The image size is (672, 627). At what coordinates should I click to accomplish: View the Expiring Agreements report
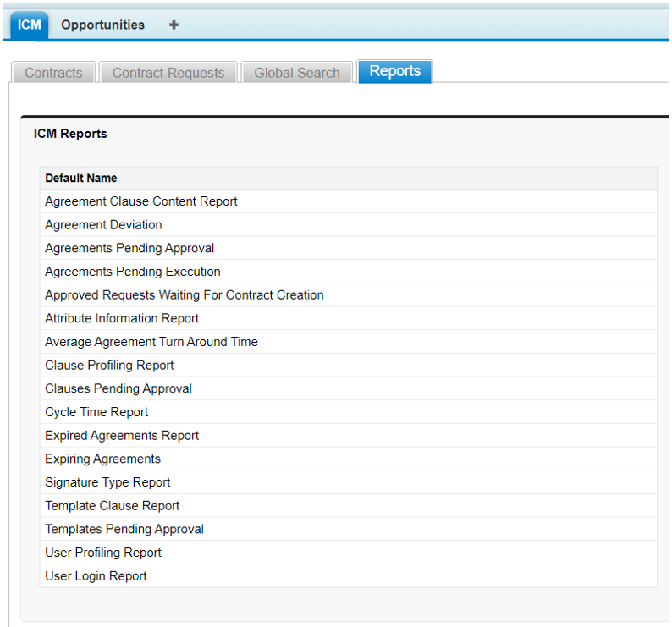click(x=102, y=459)
